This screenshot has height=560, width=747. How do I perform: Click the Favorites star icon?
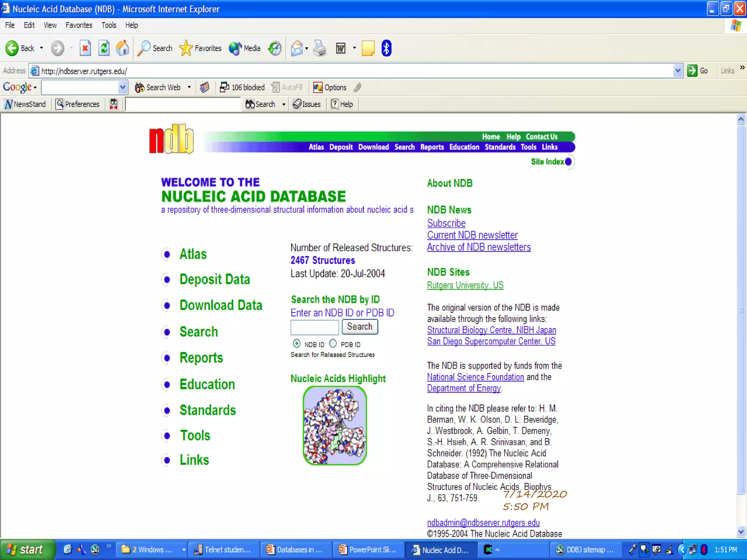tap(186, 48)
